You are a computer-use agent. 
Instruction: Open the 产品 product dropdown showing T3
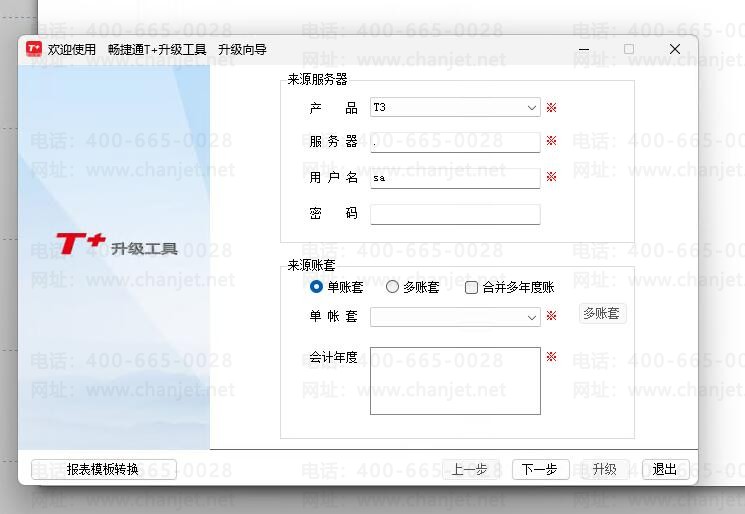[455, 107]
